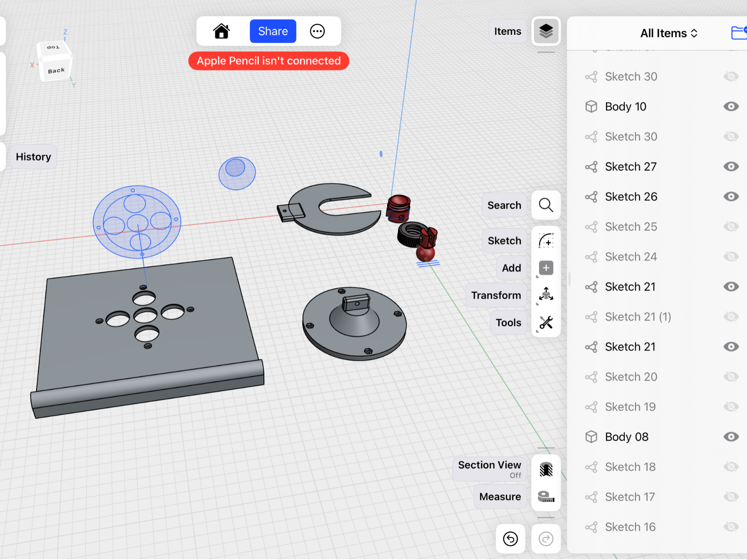Click the Section View Off label
747x560 pixels.
click(x=489, y=469)
